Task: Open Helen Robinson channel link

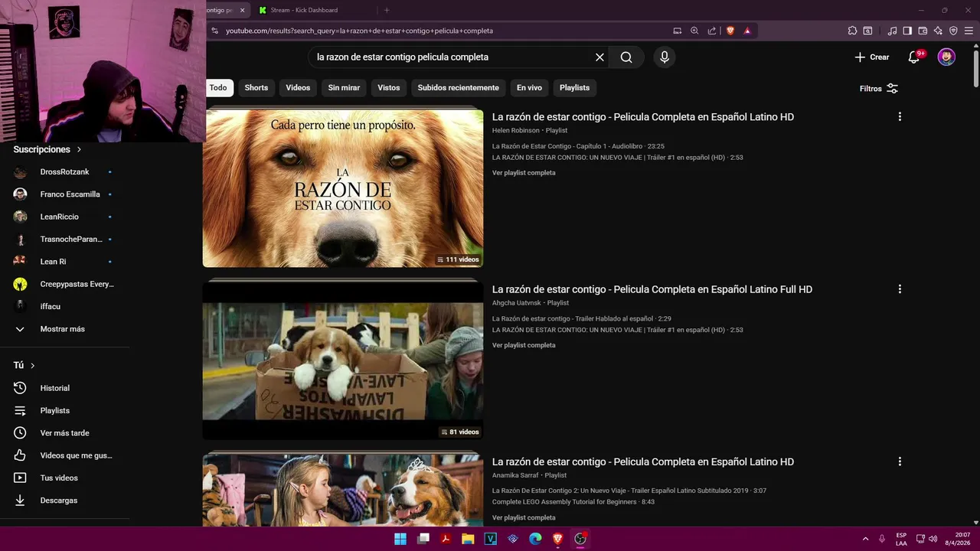Action: [x=516, y=131]
